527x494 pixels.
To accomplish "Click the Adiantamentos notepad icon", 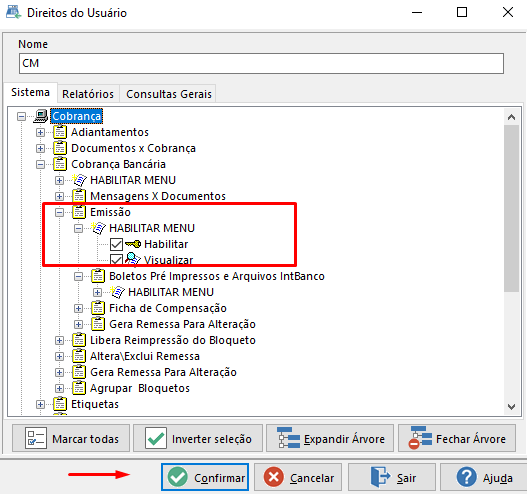I will pyautogui.click(x=60, y=132).
